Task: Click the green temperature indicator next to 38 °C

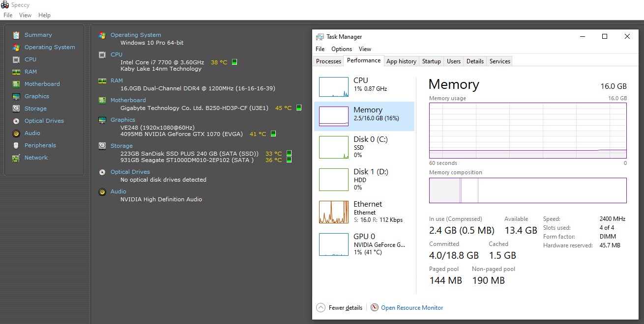Action: [x=234, y=62]
